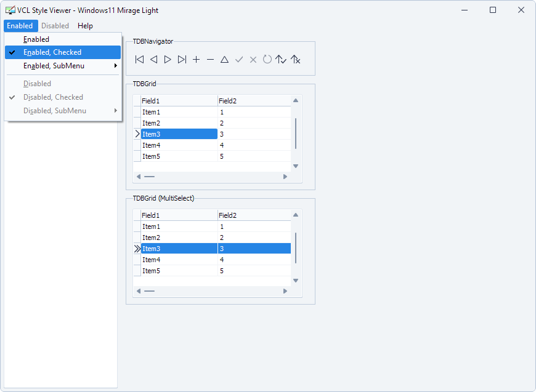
Task: Open the Help menu
Action: point(85,26)
